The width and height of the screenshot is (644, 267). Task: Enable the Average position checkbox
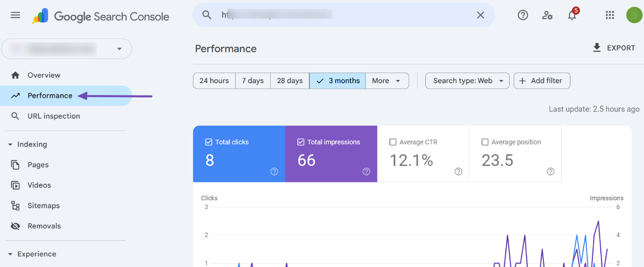point(485,142)
